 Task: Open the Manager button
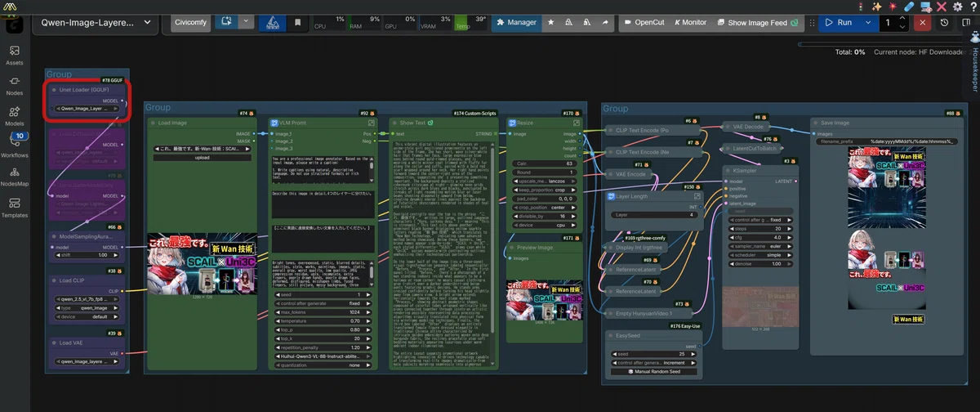(x=515, y=22)
